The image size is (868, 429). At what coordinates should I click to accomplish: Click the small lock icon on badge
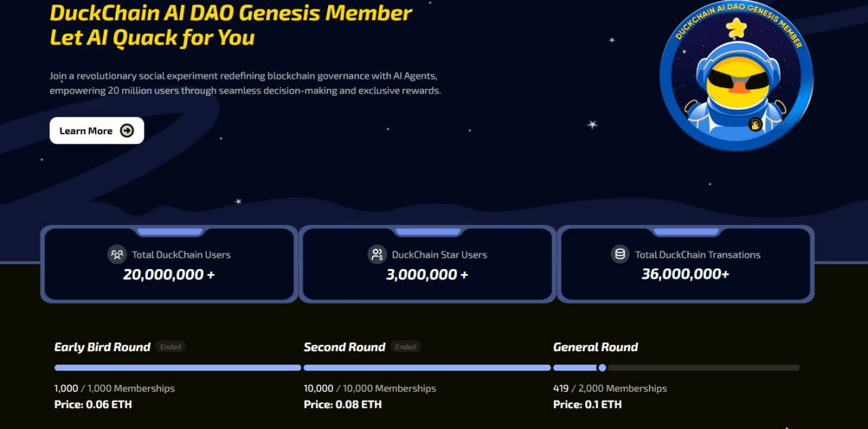coord(756,125)
